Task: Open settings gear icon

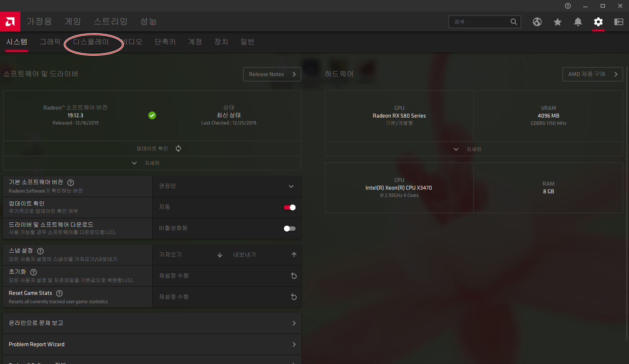Action: 598,22
